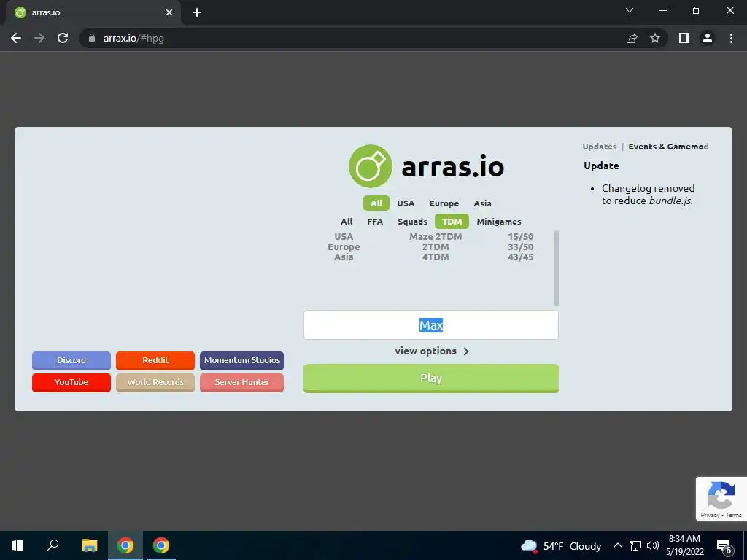Click the reCAPTCHA Terms link

point(734,515)
